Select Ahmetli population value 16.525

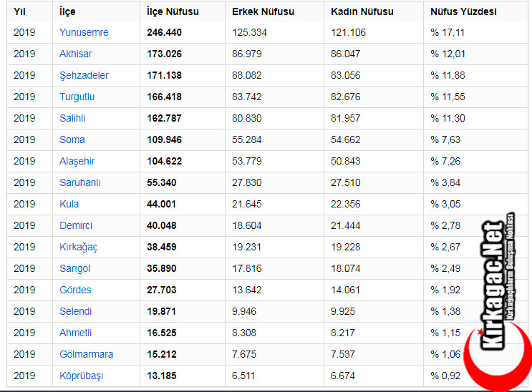[x=162, y=333]
